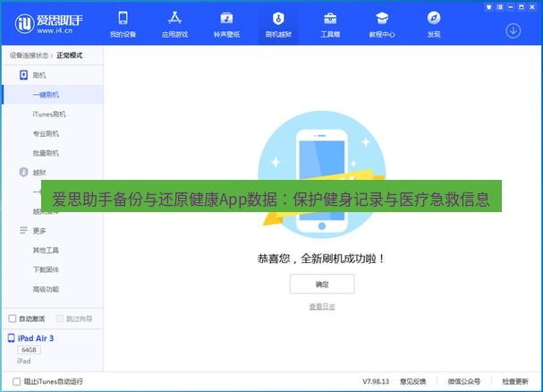Click the V7.98.13 version text

[376, 381]
